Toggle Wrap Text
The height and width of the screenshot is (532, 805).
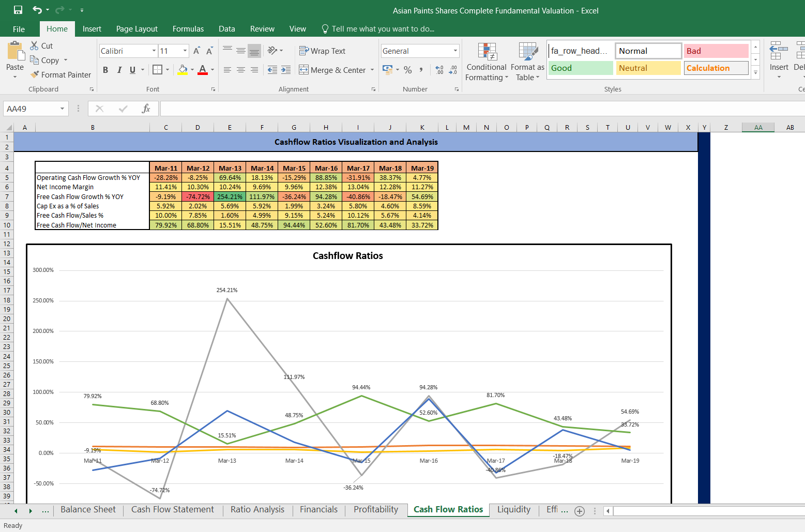click(322, 51)
